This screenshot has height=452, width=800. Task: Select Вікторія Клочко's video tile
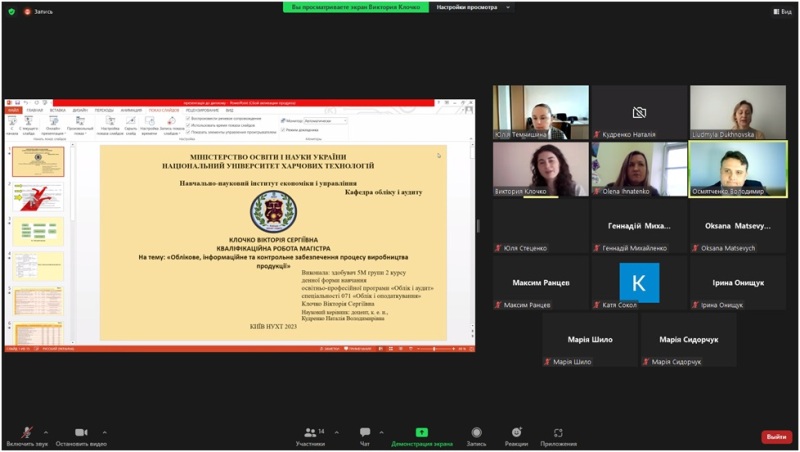tap(540, 169)
